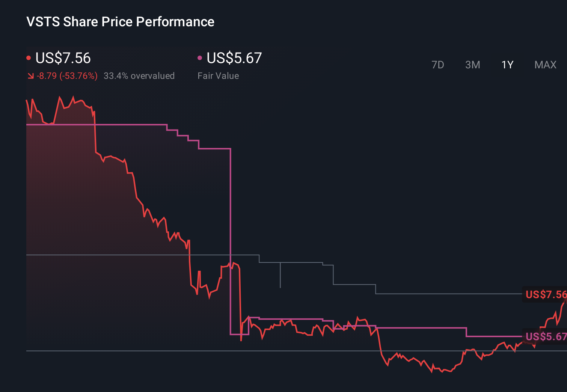Click the red share price legend dot
This screenshot has height=392, width=567.
29,57
